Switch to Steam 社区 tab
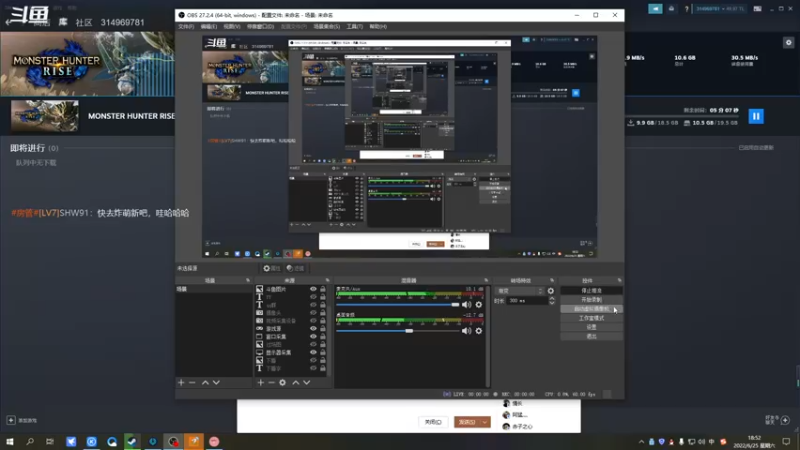 84,22
